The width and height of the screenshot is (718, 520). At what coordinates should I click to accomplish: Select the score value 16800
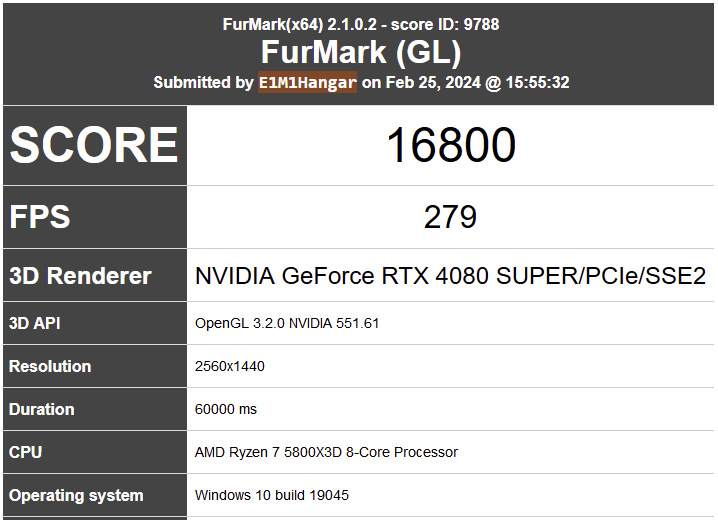pos(451,145)
